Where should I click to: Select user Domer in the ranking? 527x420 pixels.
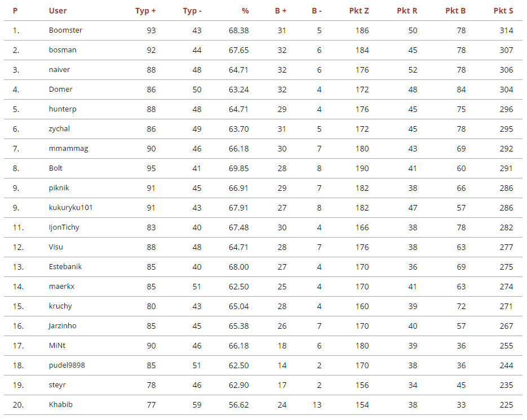60,90
